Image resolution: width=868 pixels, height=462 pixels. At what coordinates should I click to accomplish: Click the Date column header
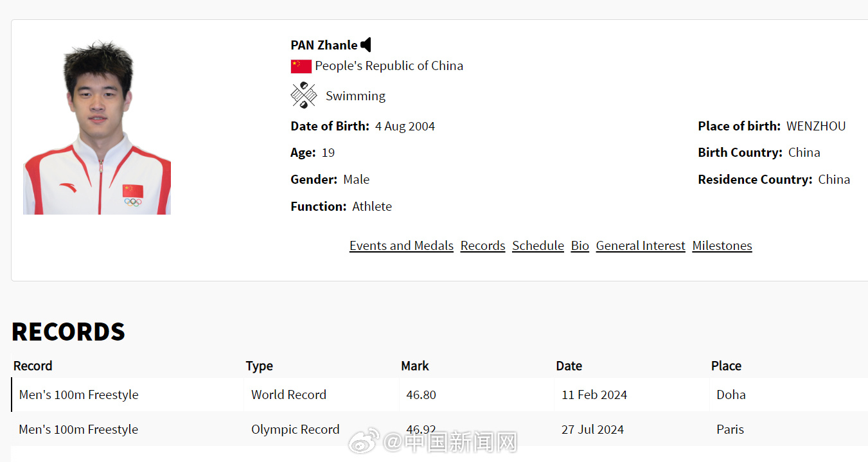tap(569, 366)
